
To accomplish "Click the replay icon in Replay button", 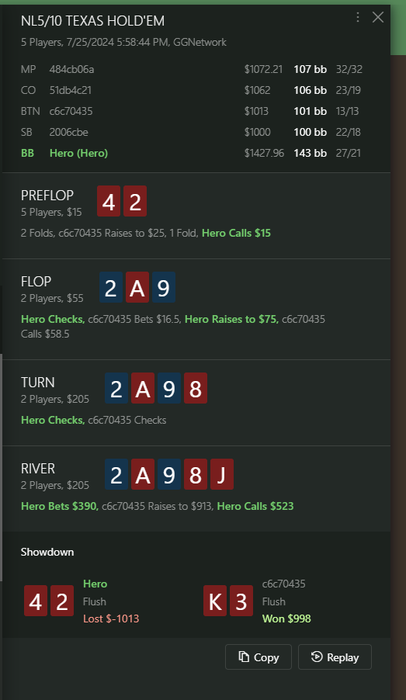I will pos(317,657).
